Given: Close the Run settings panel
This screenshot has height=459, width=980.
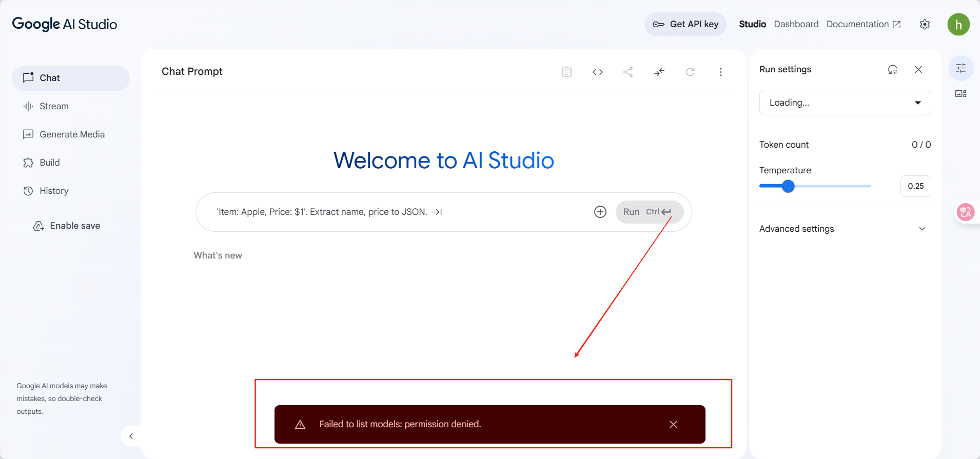Looking at the screenshot, I should point(918,69).
